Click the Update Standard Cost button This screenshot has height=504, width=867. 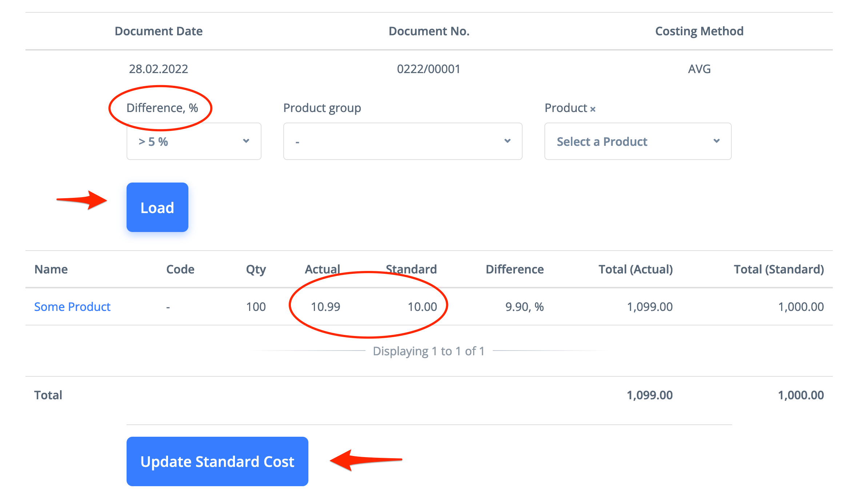point(217,461)
